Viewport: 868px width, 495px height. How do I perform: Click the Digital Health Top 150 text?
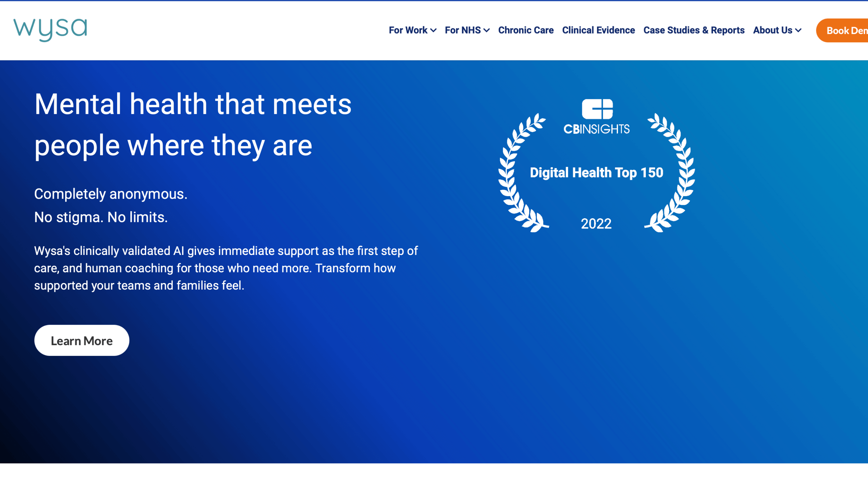click(x=596, y=173)
